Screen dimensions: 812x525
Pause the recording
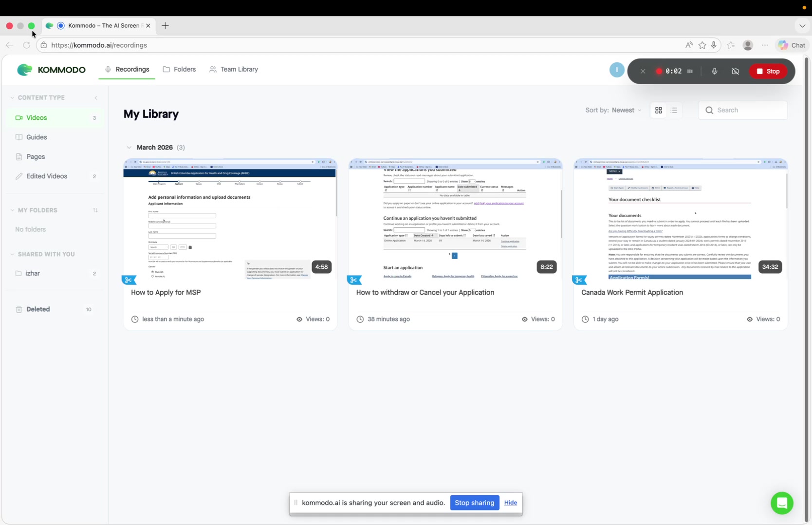pos(690,71)
